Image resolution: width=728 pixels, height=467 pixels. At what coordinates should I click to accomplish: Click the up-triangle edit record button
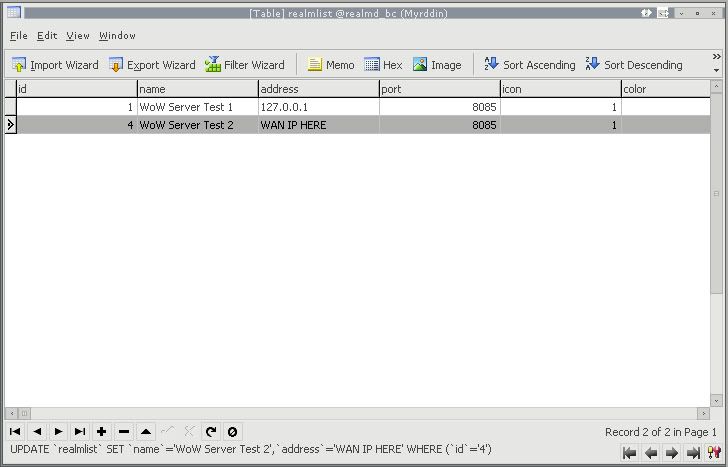(x=146, y=432)
